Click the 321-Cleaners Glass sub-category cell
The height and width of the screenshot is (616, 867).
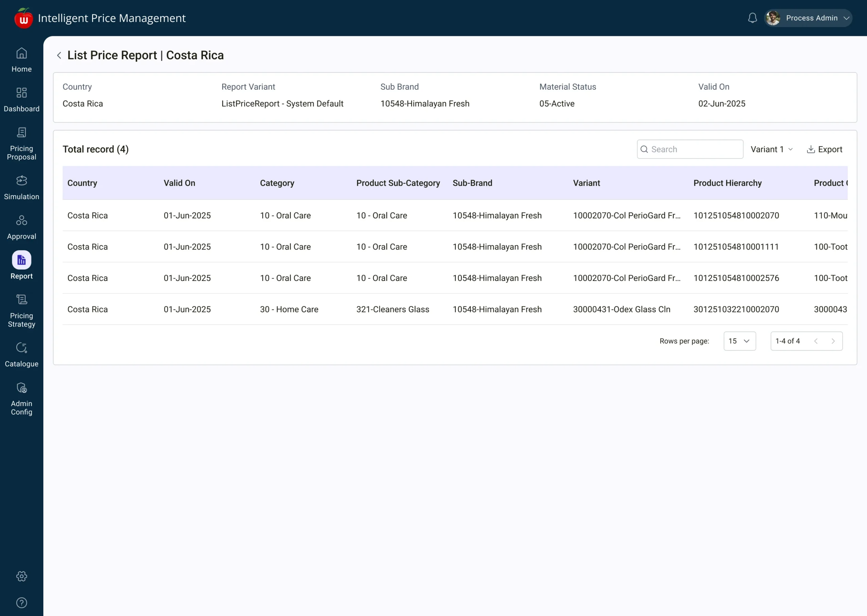pos(393,309)
